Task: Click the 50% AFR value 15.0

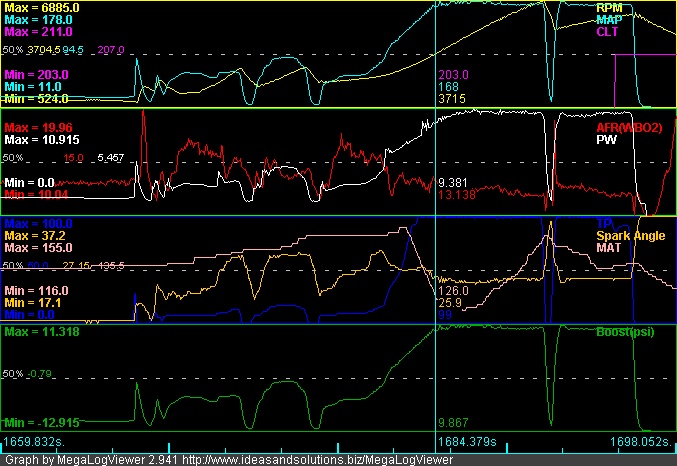Action: tap(73, 158)
